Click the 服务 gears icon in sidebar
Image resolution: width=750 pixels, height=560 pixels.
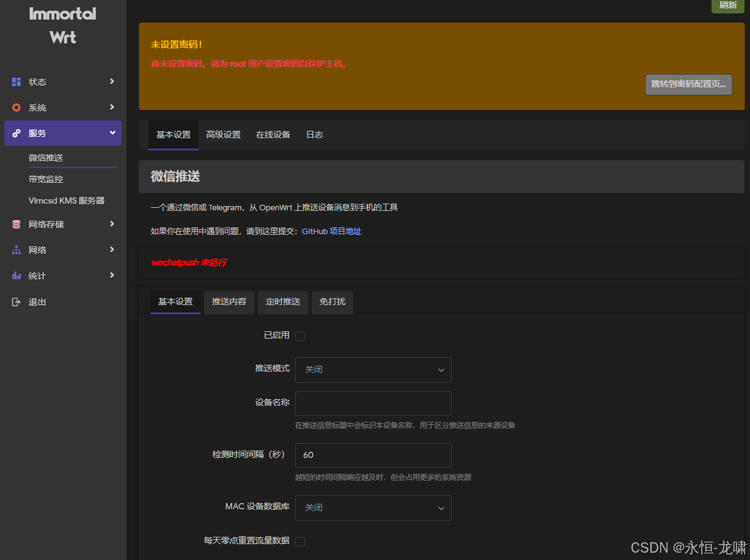(17, 133)
